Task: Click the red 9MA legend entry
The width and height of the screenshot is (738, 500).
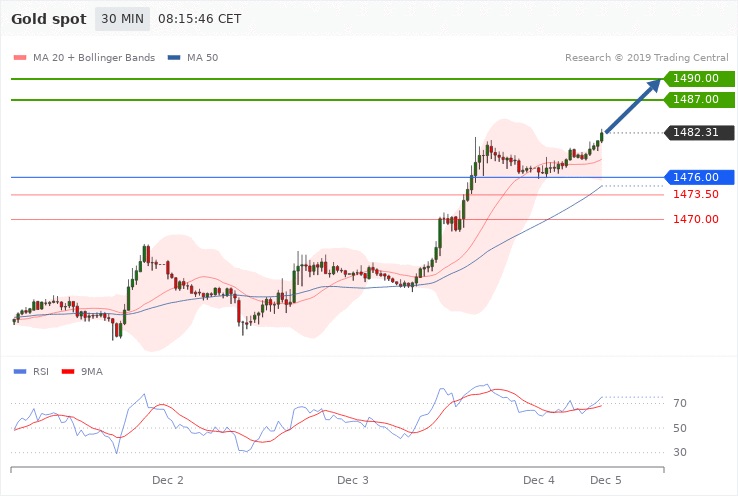Action: pyautogui.click(x=91, y=371)
